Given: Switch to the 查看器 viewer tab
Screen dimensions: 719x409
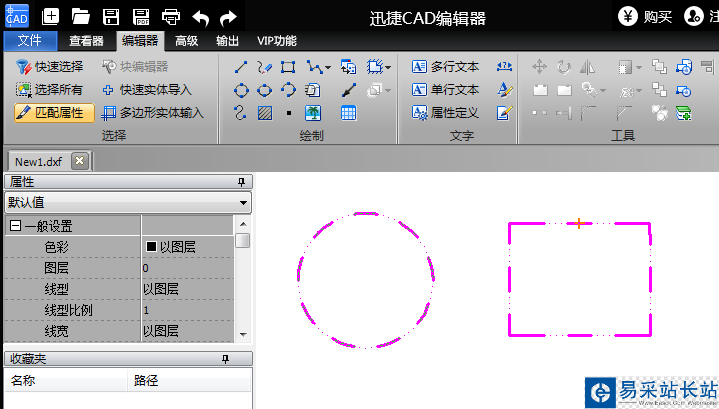Looking at the screenshot, I should pos(87,41).
